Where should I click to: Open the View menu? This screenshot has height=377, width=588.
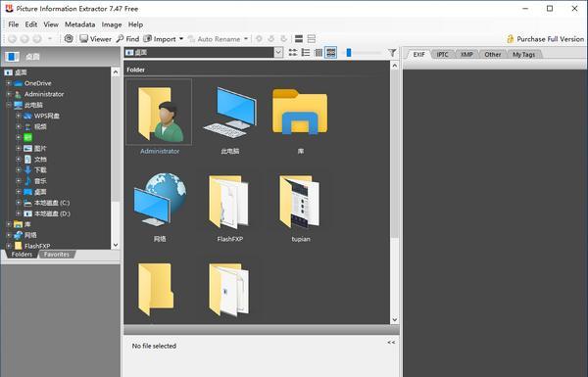(x=51, y=24)
